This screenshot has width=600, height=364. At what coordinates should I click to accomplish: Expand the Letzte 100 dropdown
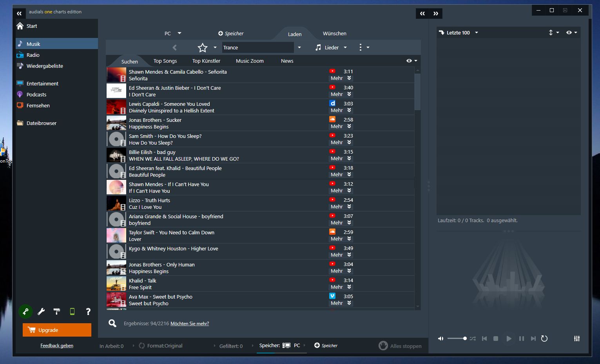(477, 33)
